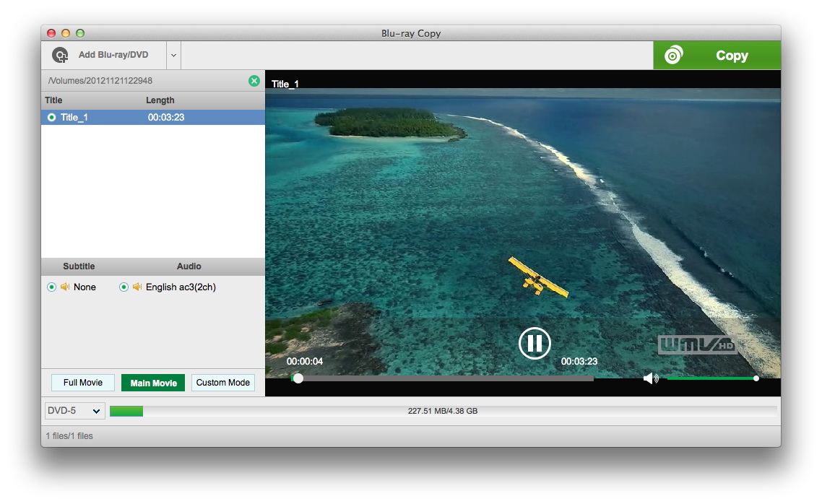The height and width of the screenshot is (504, 822).
Task: Select the Title_1 radio button
Action: click(x=51, y=117)
